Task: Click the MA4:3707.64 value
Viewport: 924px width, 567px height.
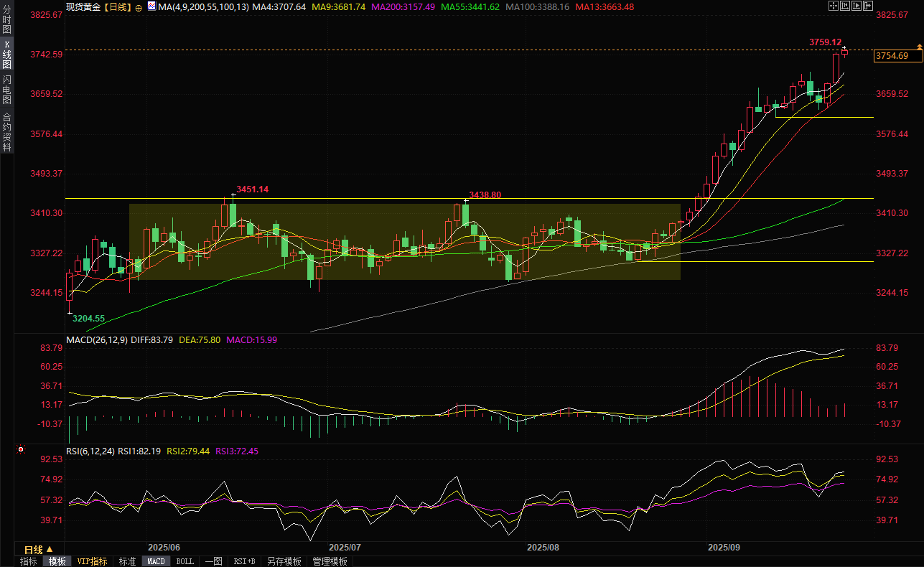Action: click(x=279, y=6)
